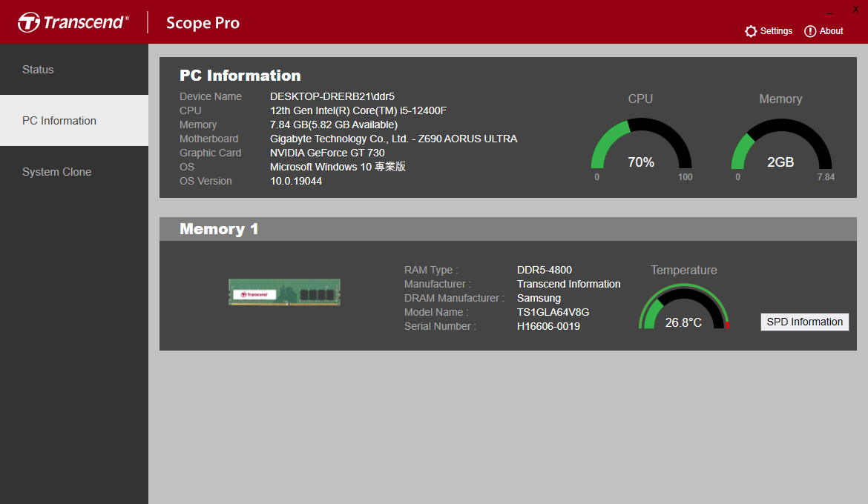Click the RAM Type label
868x504 pixels.
pos(431,270)
